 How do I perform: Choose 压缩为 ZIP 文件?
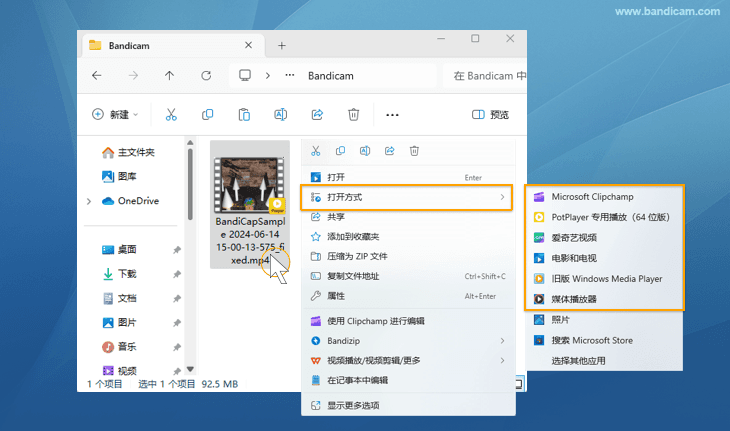(408, 256)
